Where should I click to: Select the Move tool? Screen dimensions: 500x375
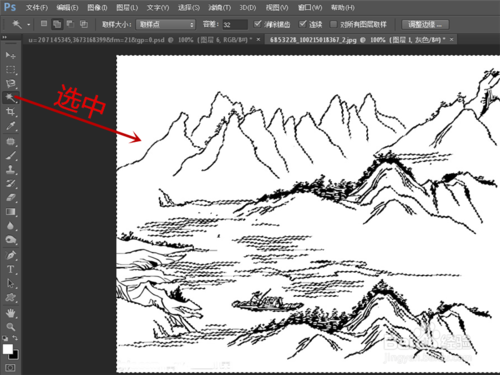[x=10, y=55]
